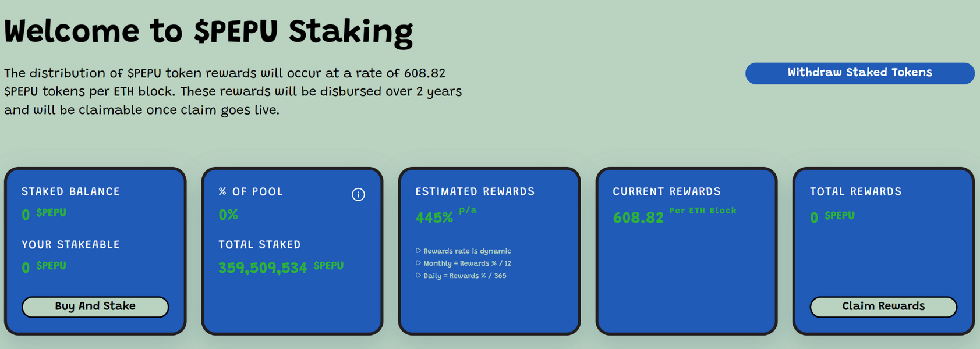Hit the Claim Rewards button
980x349 pixels.
[883, 307]
